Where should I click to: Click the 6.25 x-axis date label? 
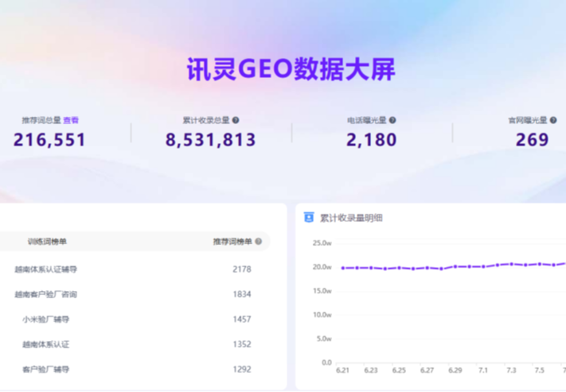coord(399,371)
